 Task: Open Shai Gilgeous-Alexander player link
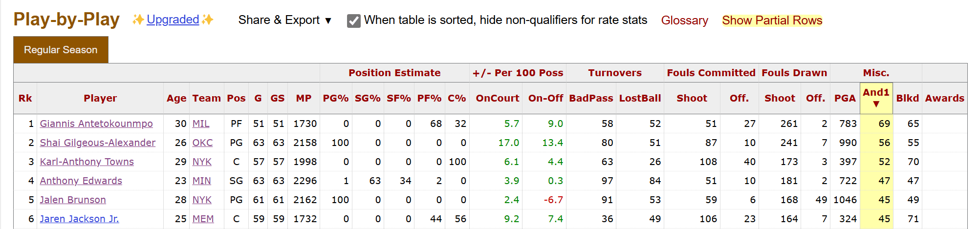click(98, 143)
